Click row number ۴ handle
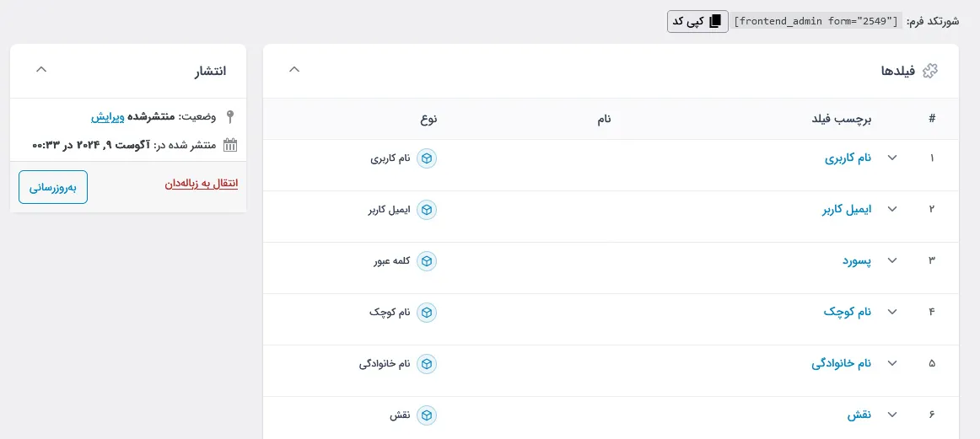The width and height of the screenshot is (980, 439). point(932,312)
